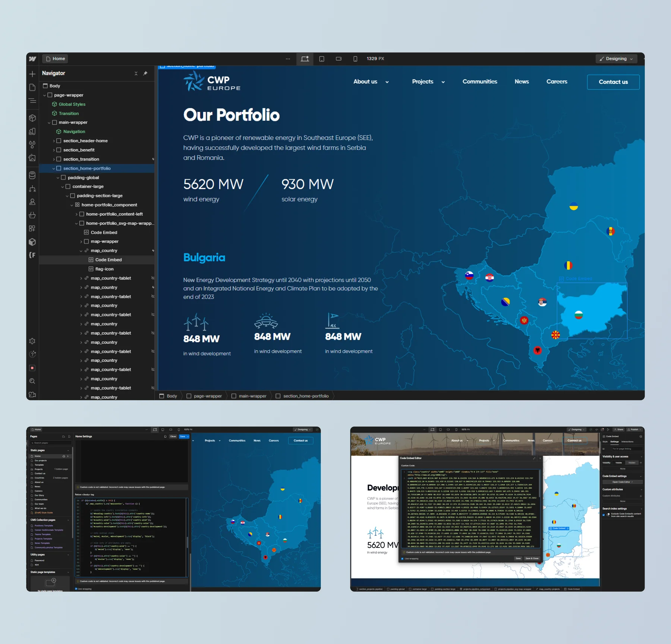Image resolution: width=671 pixels, height=644 pixels.
Task: Toggle Line wrapping checkbox under Home Settings code
Action: [76, 589]
